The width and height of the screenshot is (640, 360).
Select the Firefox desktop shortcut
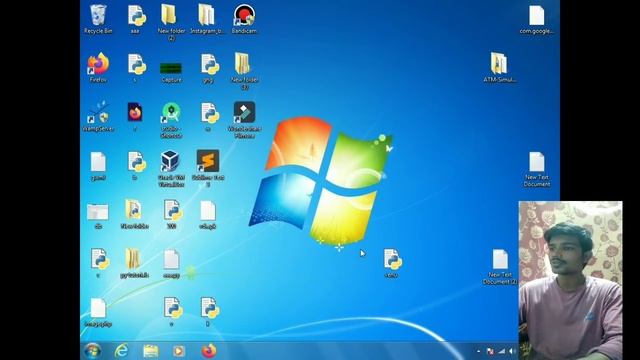(98, 68)
